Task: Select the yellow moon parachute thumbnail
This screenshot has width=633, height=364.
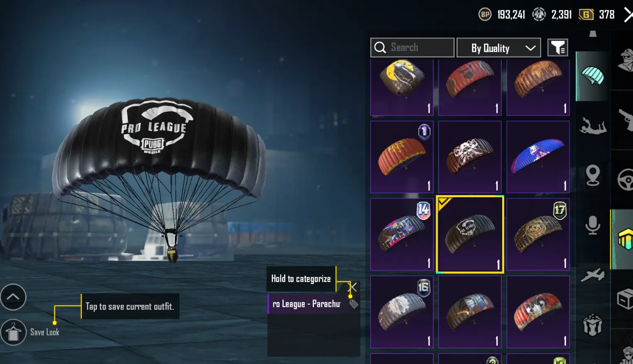Action: click(x=402, y=87)
